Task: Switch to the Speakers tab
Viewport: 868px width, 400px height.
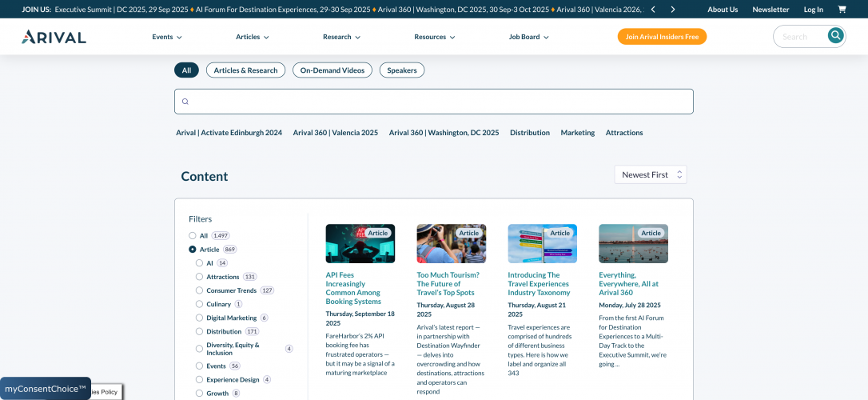Action: pyautogui.click(x=402, y=70)
